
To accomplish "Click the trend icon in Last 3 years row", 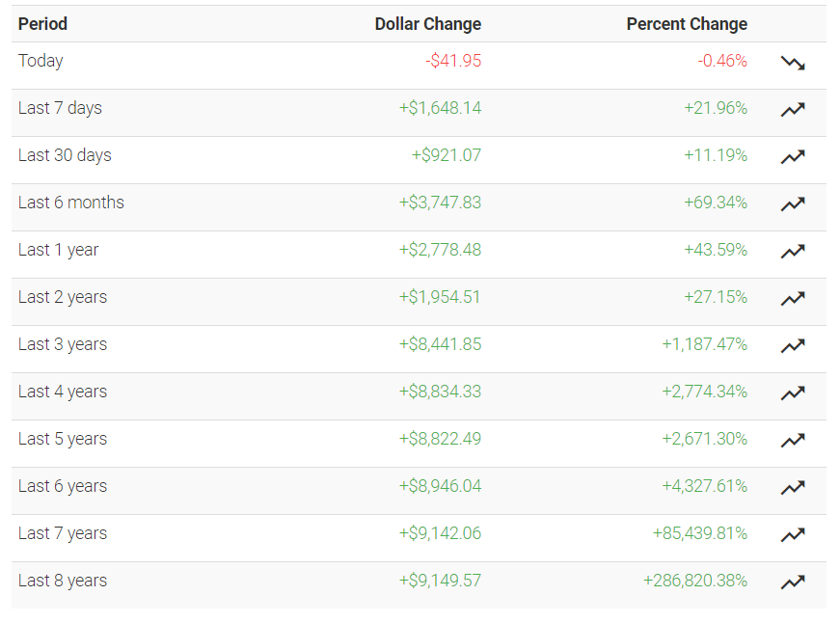I will click(x=793, y=345).
